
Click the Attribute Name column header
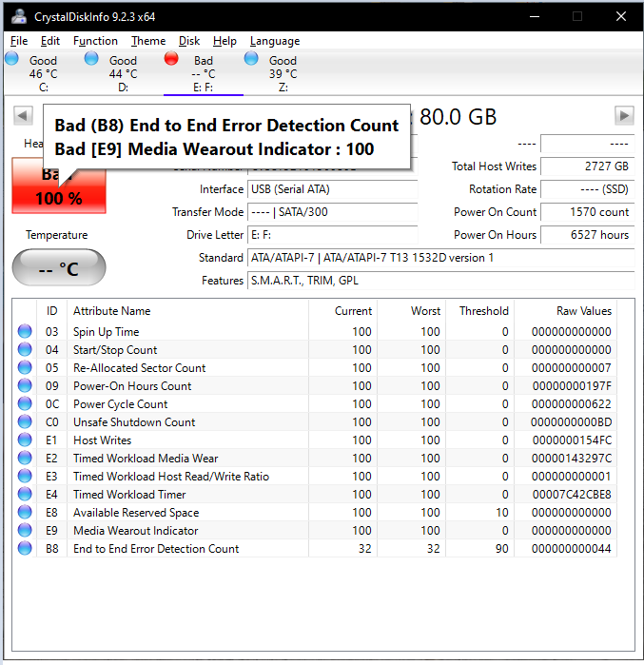187,311
